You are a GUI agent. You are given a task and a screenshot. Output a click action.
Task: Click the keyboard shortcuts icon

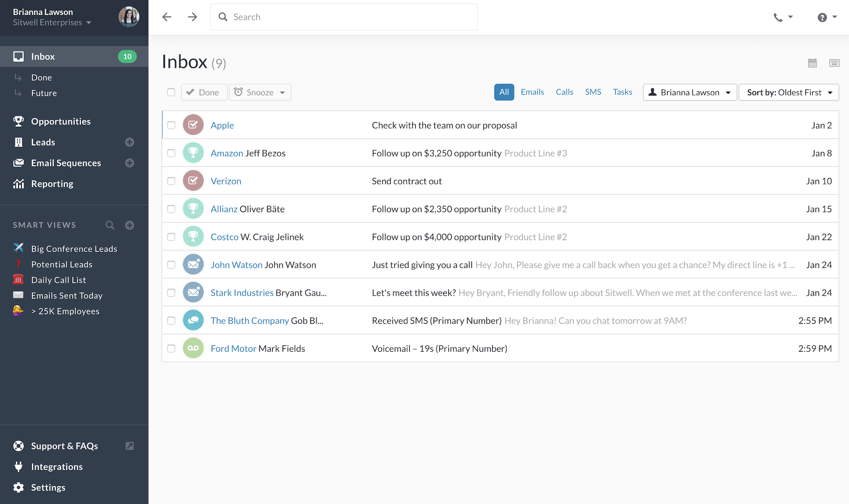click(834, 63)
